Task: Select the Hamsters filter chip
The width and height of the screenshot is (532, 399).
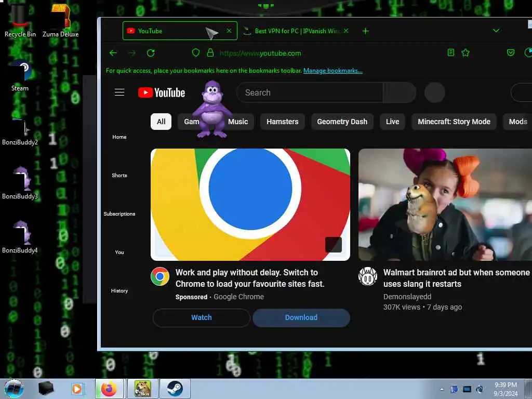Action: point(282,122)
